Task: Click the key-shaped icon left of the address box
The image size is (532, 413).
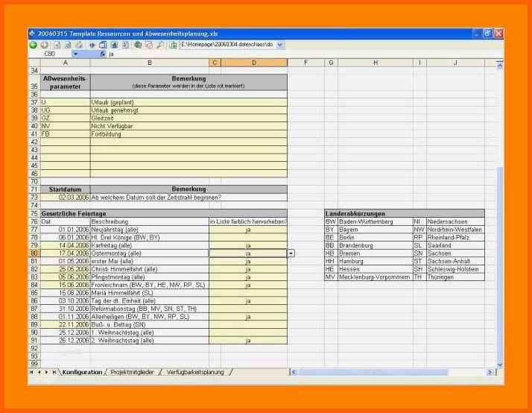Action: coord(160,45)
